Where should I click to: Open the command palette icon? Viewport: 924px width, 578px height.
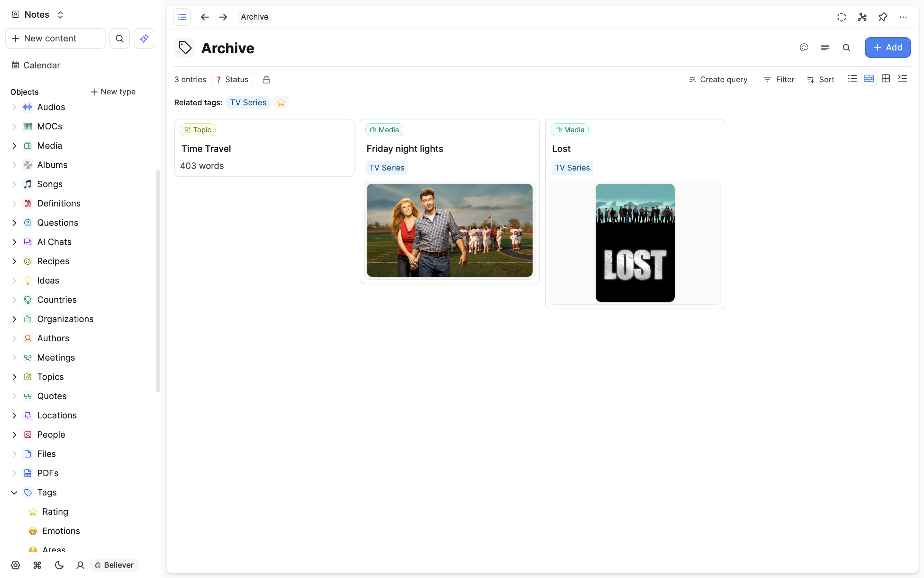click(x=37, y=565)
